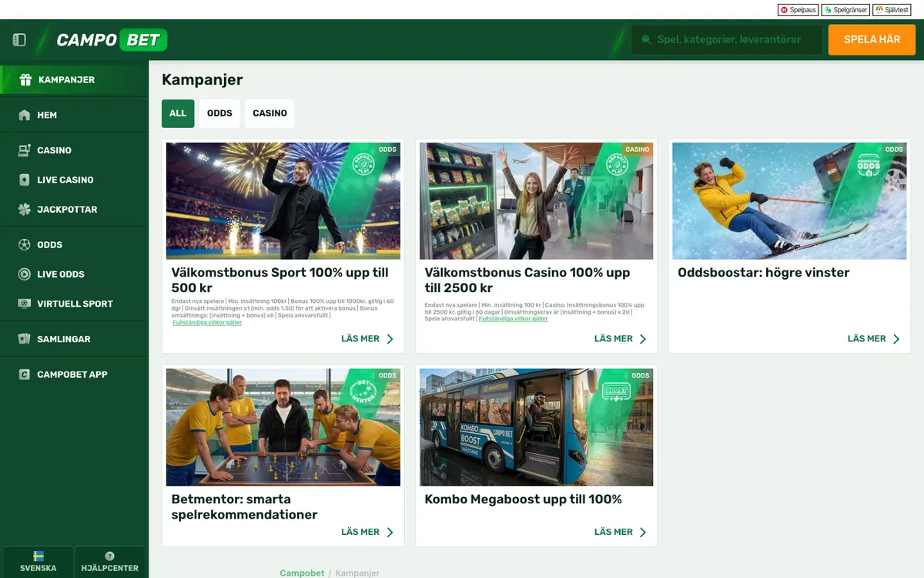Click the CampoBet logo

pos(112,39)
